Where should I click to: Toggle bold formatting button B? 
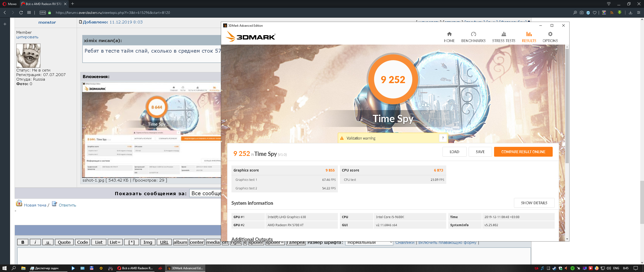pyautogui.click(x=23, y=242)
